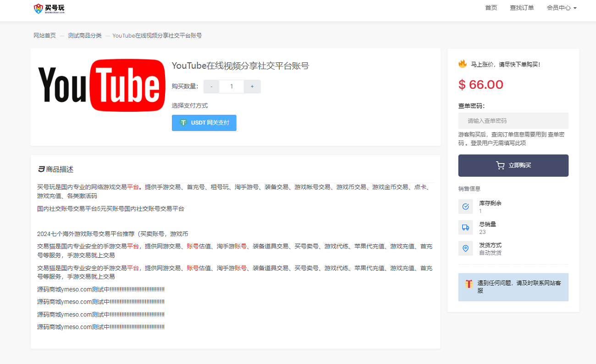Click the 商品描述 heading text

coord(60,169)
